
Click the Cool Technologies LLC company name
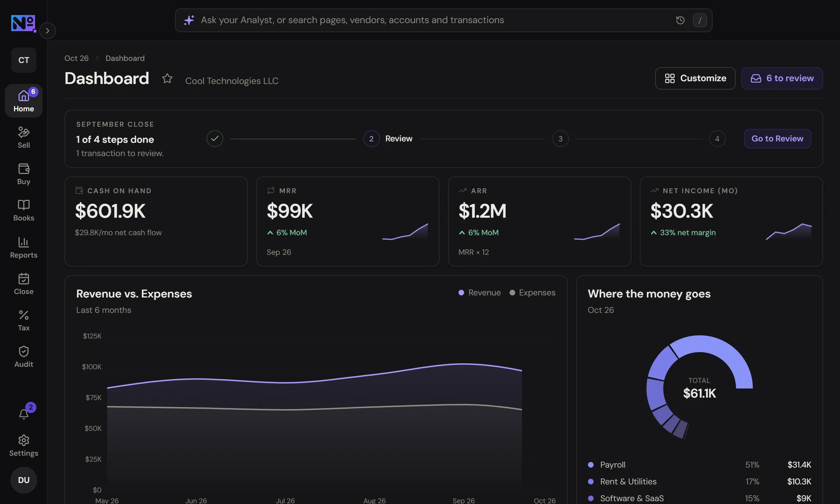(x=232, y=81)
